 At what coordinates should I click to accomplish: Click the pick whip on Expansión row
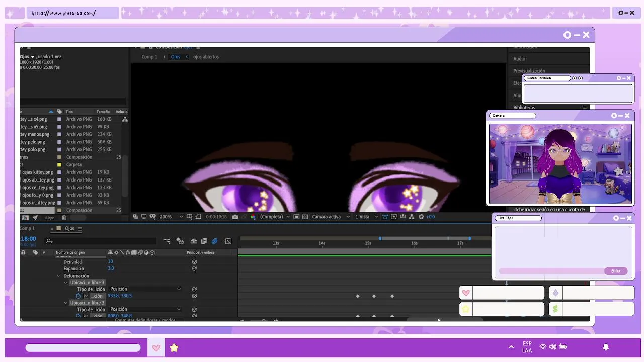click(194, 268)
